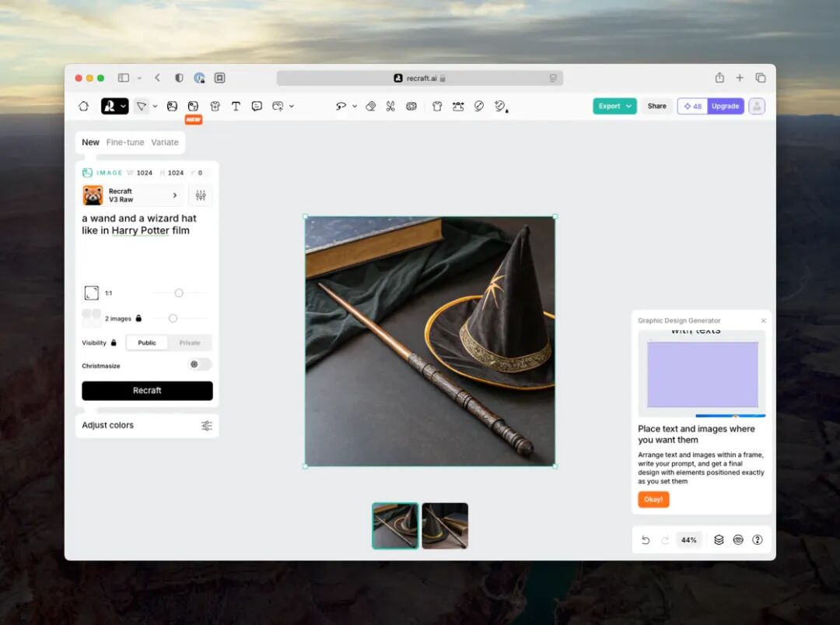Image resolution: width=840 pixels, height=625 pixels.
Task: Expand the lasso tool options arrow
Action: [x=355, y=106]
